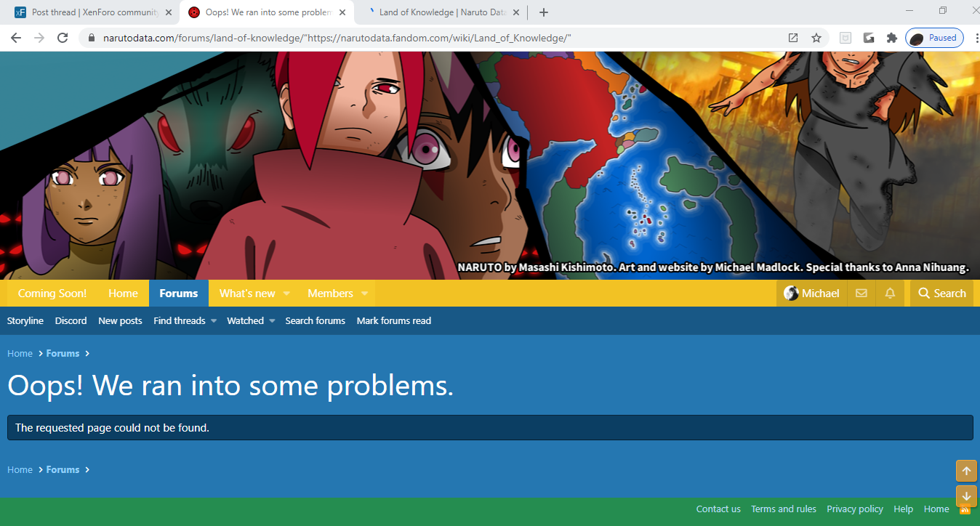
Task: Click the error message 'The requested page could not be found.'
Action: click(112, 428)
